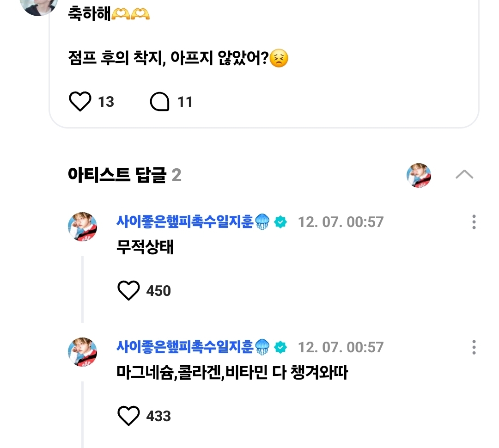Open three-dot menu for 마그네슘 reply
499x448 pixels.
coord(474,347)
